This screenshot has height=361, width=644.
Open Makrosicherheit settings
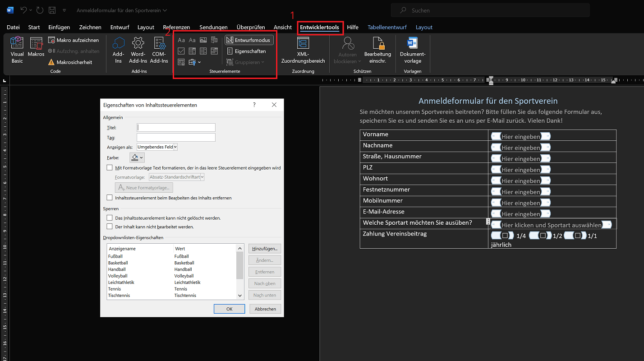[70, 62]
